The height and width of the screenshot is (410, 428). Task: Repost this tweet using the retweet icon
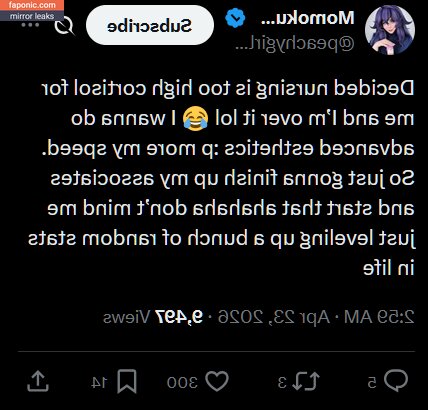coord(306,381)
